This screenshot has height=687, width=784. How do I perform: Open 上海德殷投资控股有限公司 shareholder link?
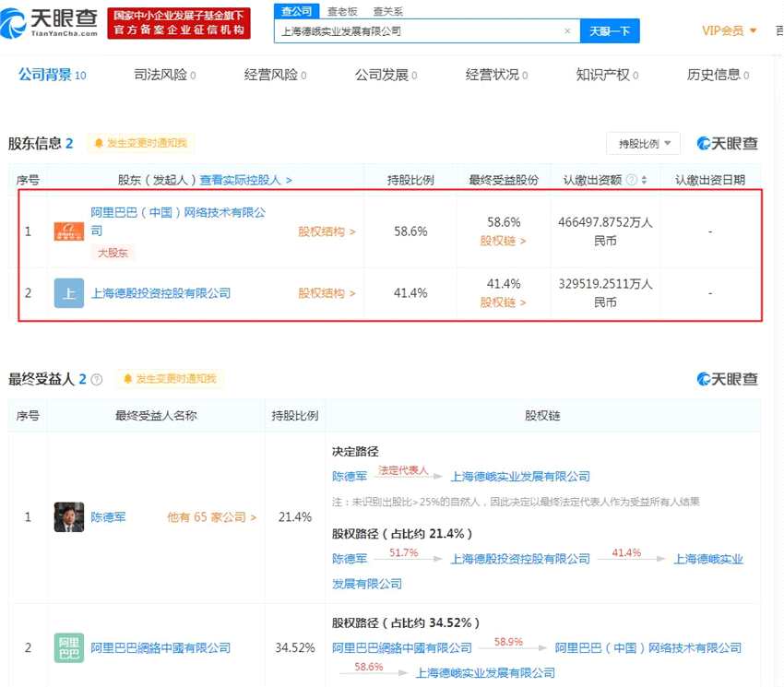pyautogui.click(x=160, y=293)
